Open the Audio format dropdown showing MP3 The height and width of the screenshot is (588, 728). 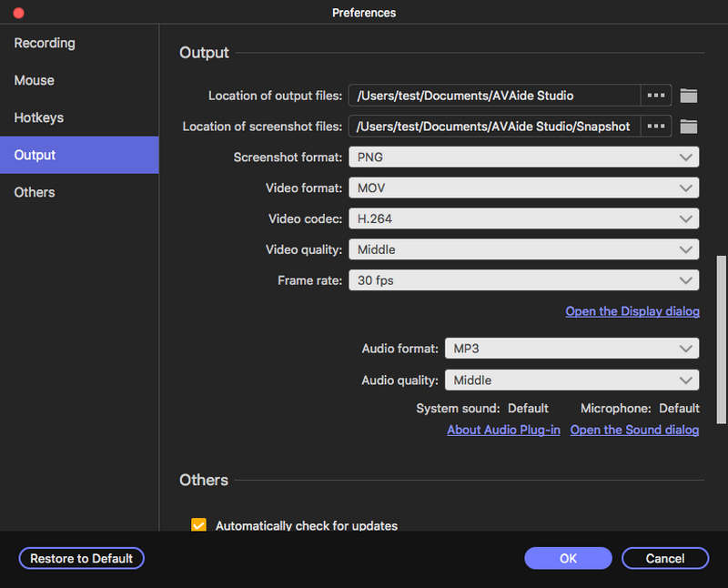click(571, 349)
